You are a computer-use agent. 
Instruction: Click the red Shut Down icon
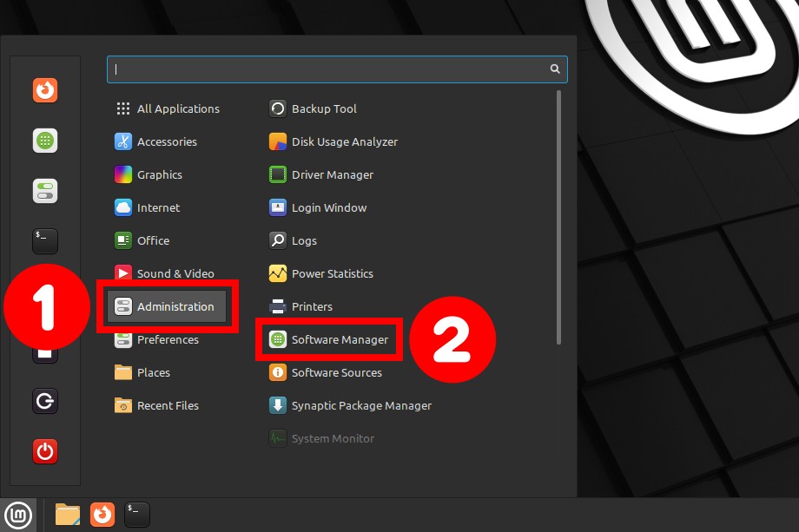[x=45, y=451]
